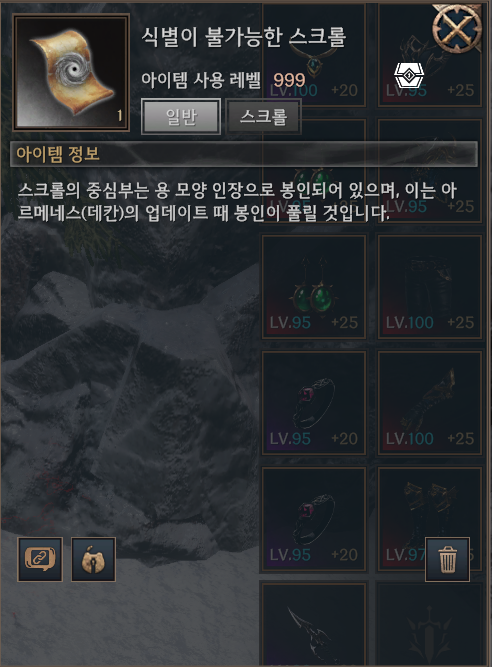
Task: Select the empty sword emblem slot
Action: click(430, 624)
